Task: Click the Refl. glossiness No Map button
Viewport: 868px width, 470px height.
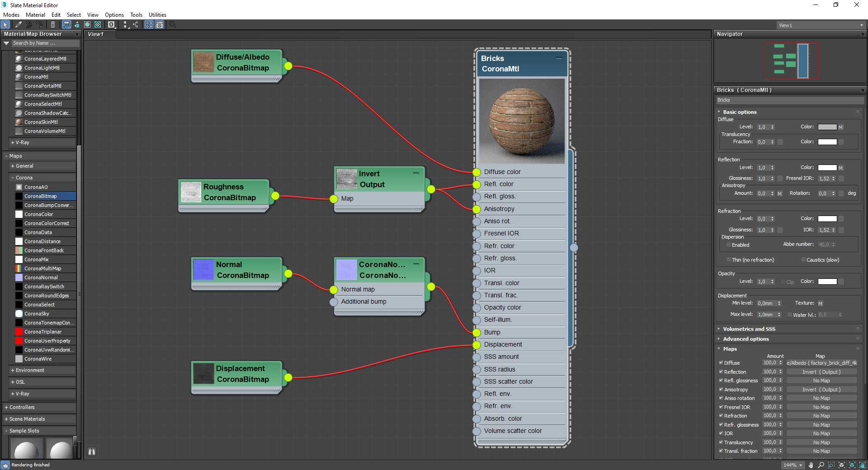Action: point(821,381)
